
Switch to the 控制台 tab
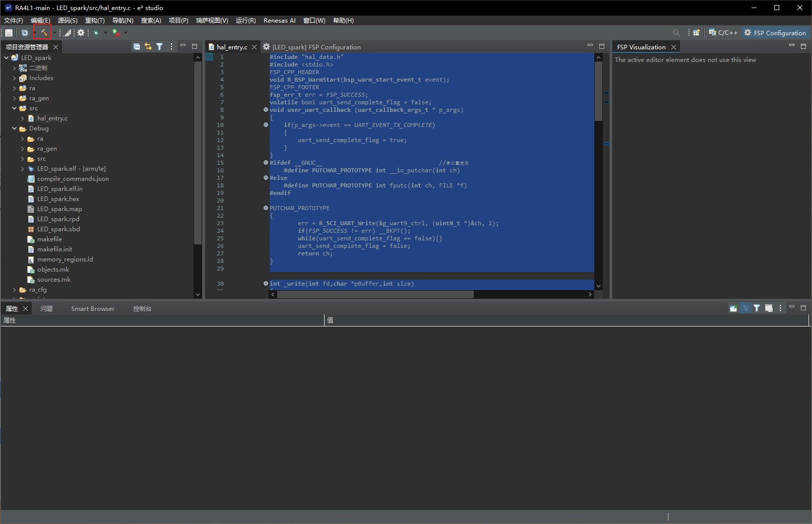coord(142,309)
